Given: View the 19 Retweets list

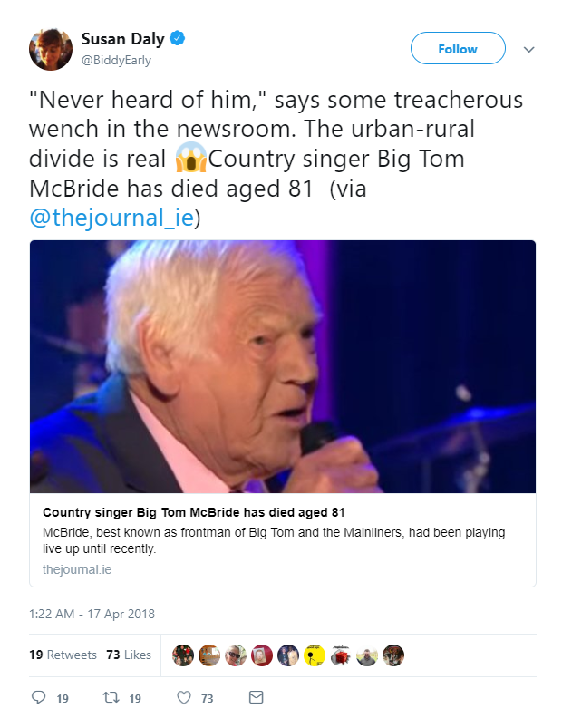Looking at the screenshot, I should (x=63, y=655).
